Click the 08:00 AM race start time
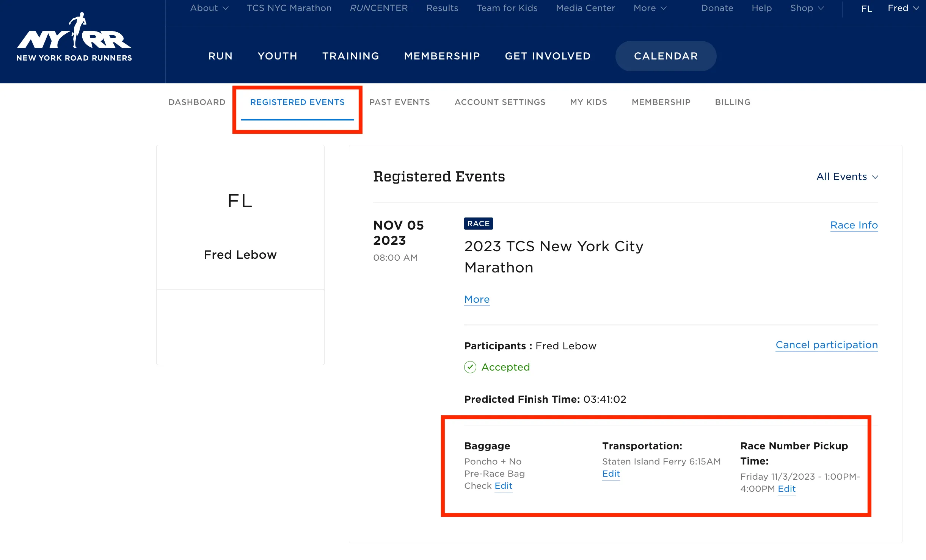Screen dimensions: 926x560 pyautogui.click(x=395, y=258)
